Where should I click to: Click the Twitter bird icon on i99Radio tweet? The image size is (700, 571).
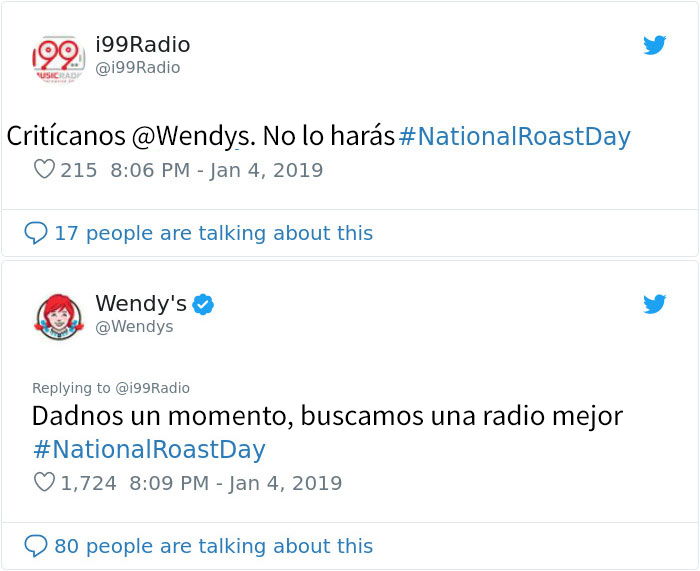click(654, 45)
